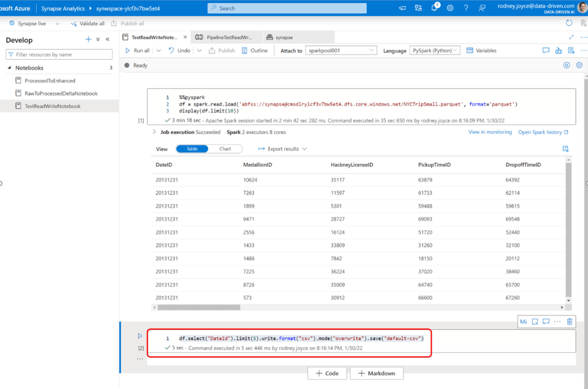Click the clear cell output icon
Screen dimensions: 588x389
(535, 321)
